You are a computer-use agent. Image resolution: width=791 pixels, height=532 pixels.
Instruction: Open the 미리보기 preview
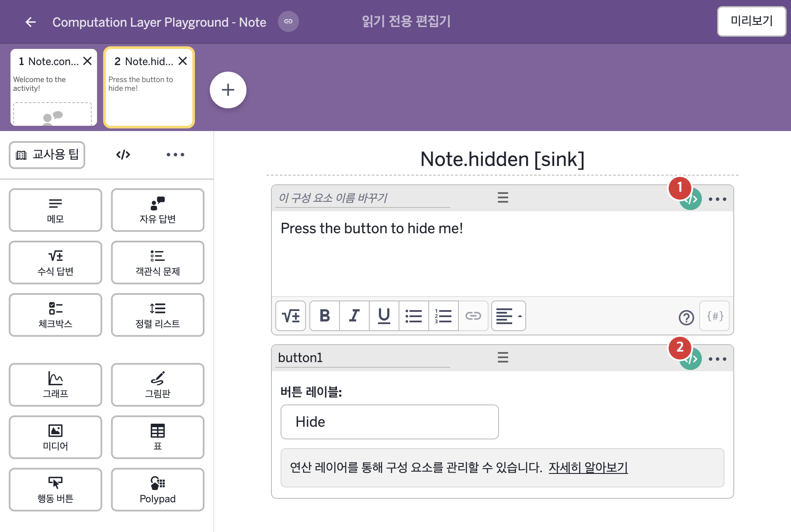tap(752, 21)
